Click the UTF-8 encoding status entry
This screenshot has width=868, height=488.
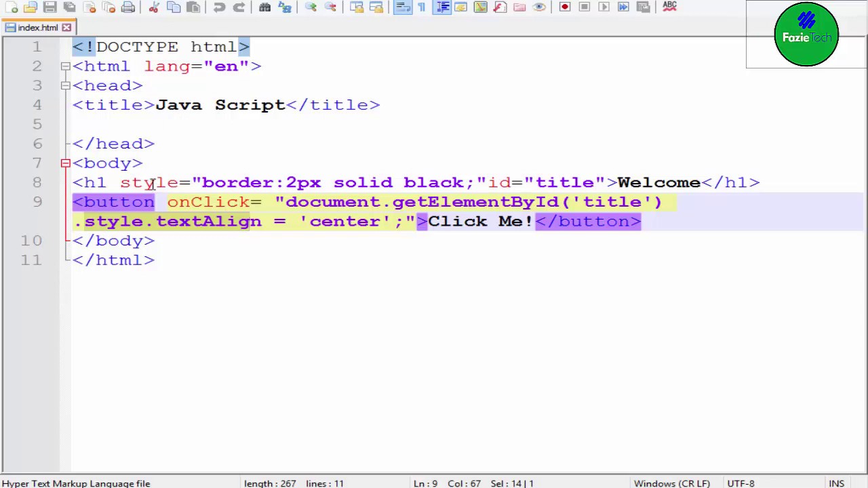(741, 483)
